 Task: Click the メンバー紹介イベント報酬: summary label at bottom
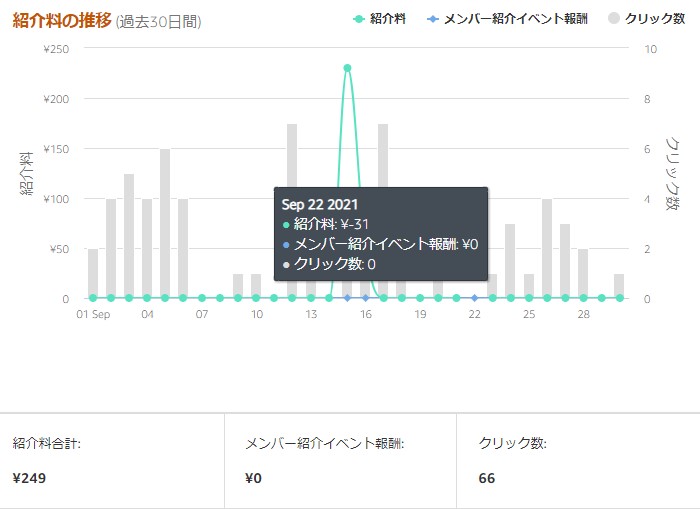(325, 443)
